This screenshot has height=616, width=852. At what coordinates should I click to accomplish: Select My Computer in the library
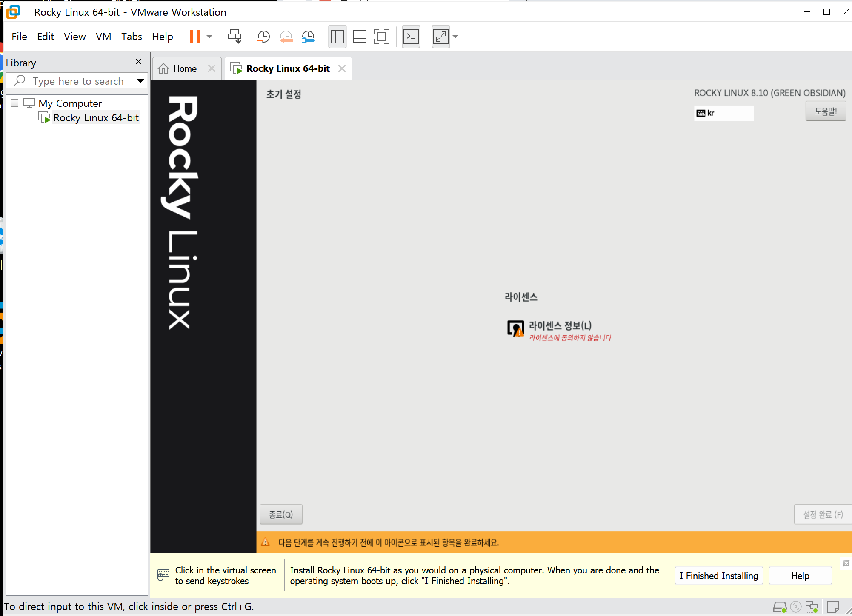[70, 103]
